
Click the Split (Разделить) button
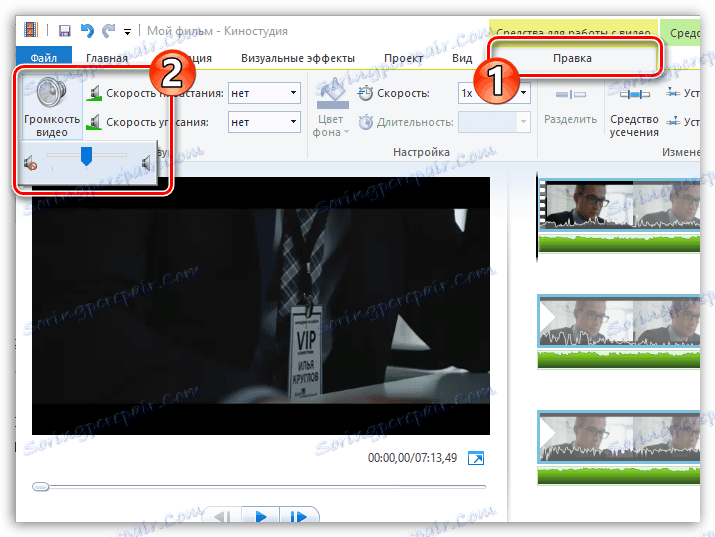coord(570,108)
